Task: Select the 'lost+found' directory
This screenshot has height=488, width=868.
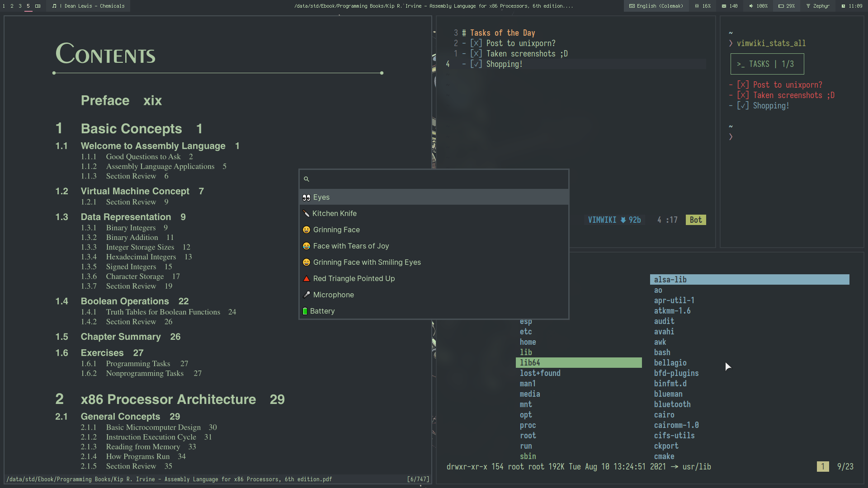Action: point(540,373)
